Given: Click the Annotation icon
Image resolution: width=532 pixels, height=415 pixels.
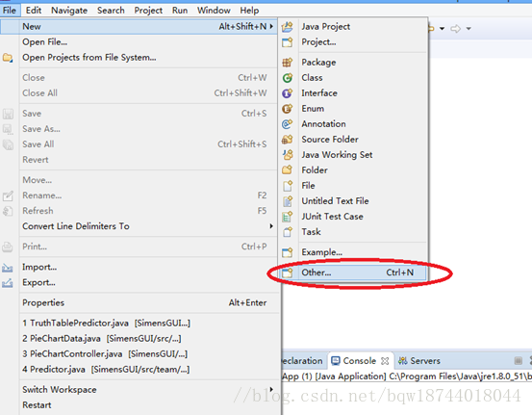Looking at the screenshot, I should pyautogui.click(x=288, y=124).
